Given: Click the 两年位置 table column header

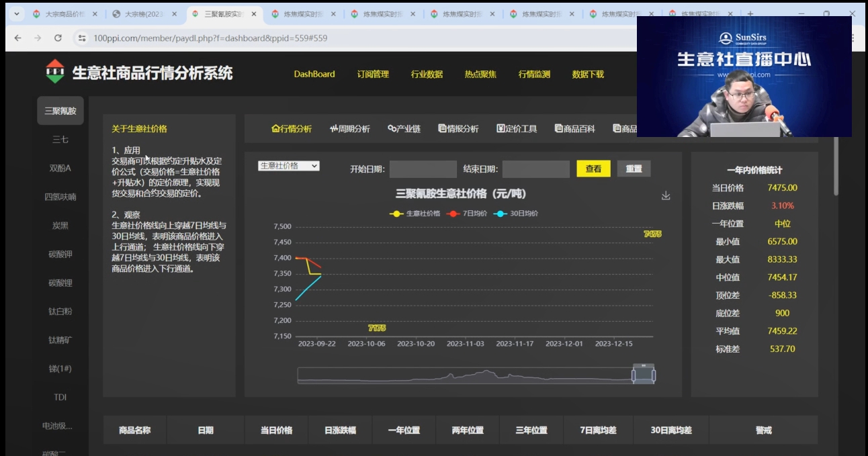Looking at the screenshot, I should click(468, 430).
